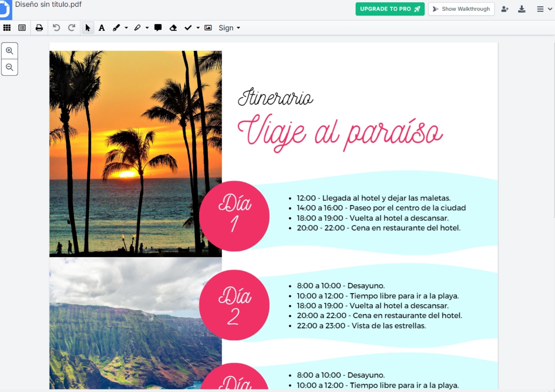
Task: Select the pen drawing tool
Action: click(116, 28)
